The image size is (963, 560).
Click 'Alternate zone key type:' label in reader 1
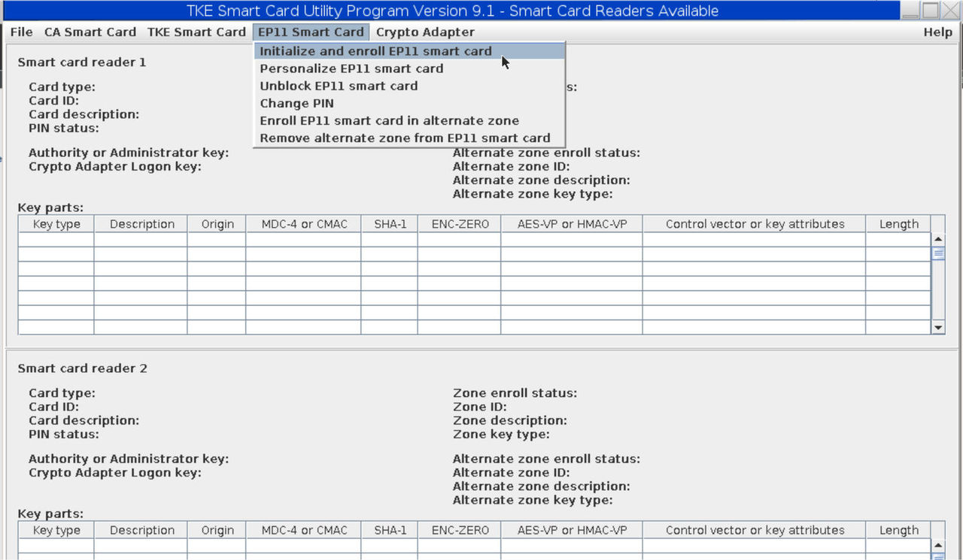click(x=533, y=194)
